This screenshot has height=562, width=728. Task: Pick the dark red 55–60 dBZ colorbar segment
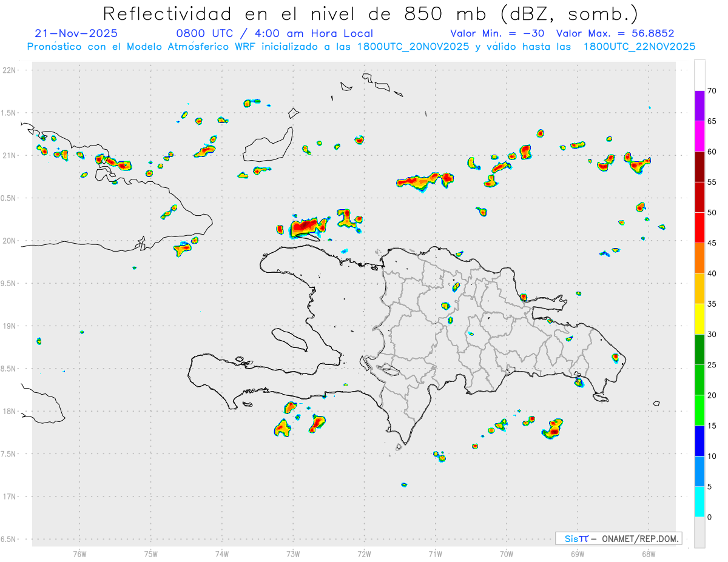[x=699, y=167]
